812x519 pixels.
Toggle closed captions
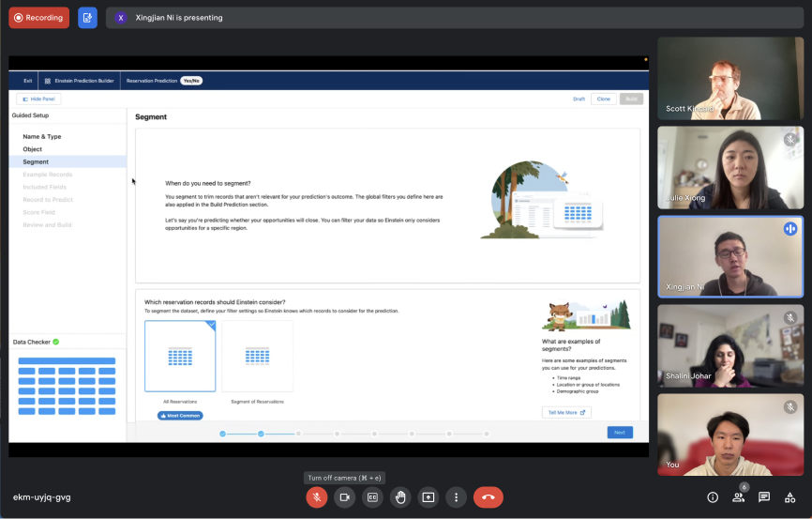[372, 497]
